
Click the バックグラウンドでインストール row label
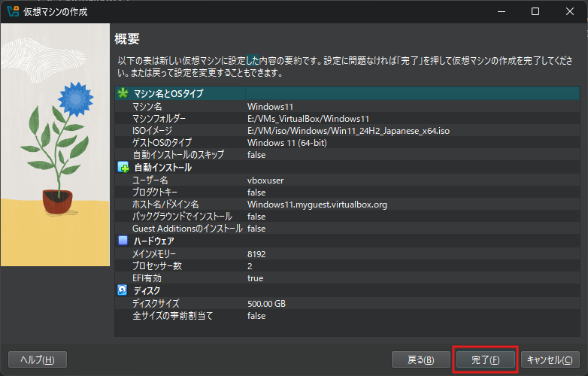[182, 217]
